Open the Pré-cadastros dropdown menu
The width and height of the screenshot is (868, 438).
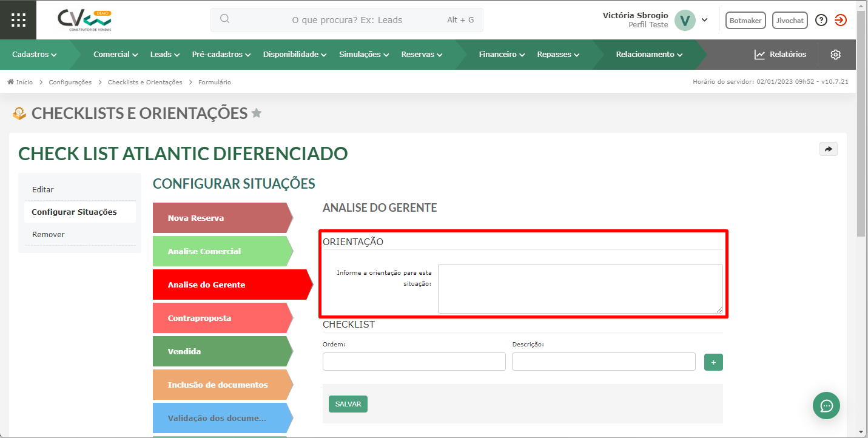(x=221, y=55)
